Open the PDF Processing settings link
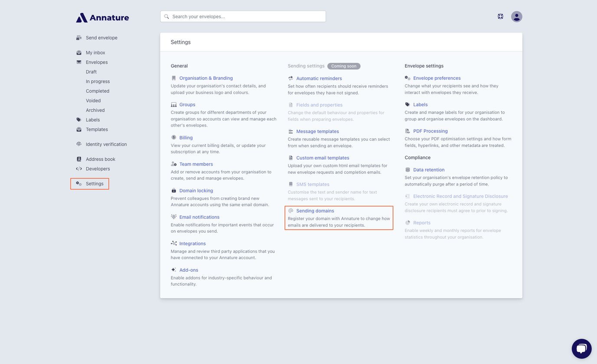 click(x=430, y=131)
